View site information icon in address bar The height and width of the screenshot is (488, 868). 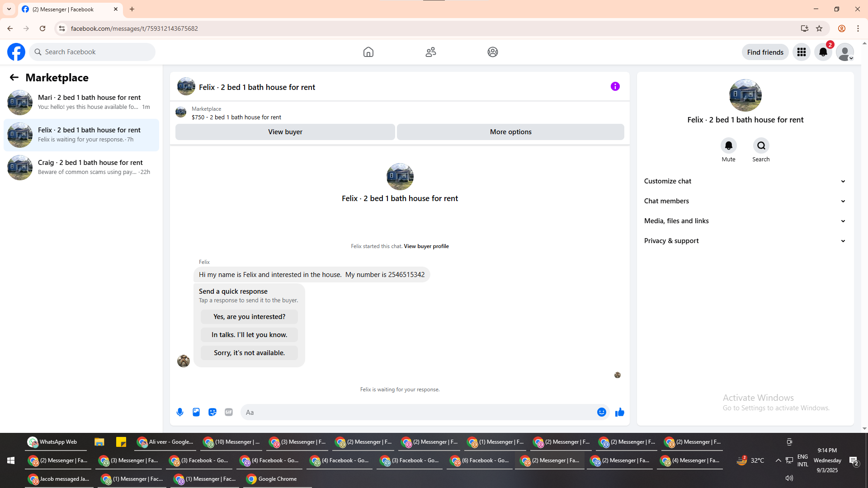pyautogui.click(x=62, y=28)
